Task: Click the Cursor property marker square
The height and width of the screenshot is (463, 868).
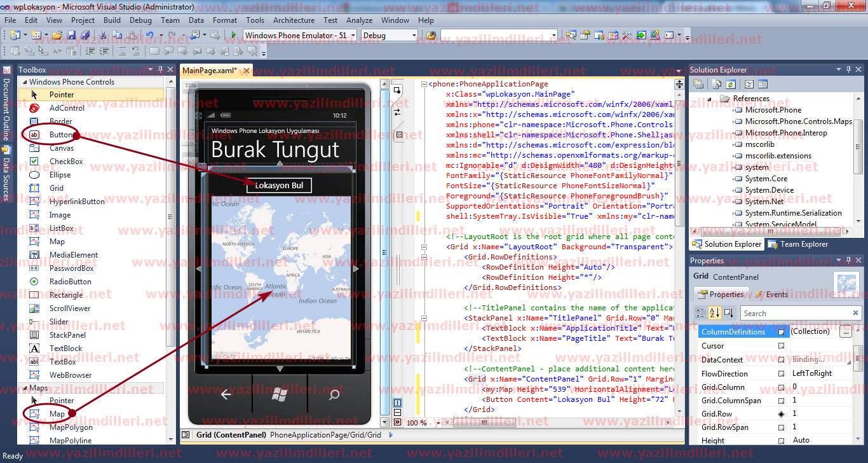Action: [x=781, y=346]
